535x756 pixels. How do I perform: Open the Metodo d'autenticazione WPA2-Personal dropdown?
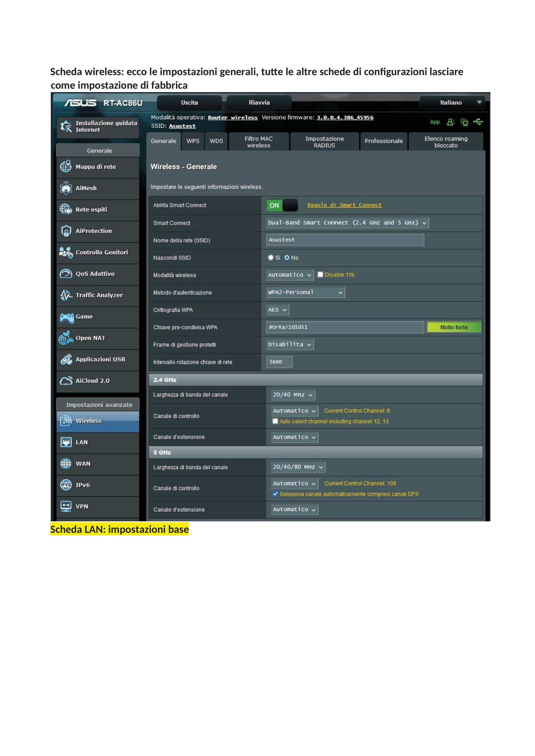[x=305, y=293]
